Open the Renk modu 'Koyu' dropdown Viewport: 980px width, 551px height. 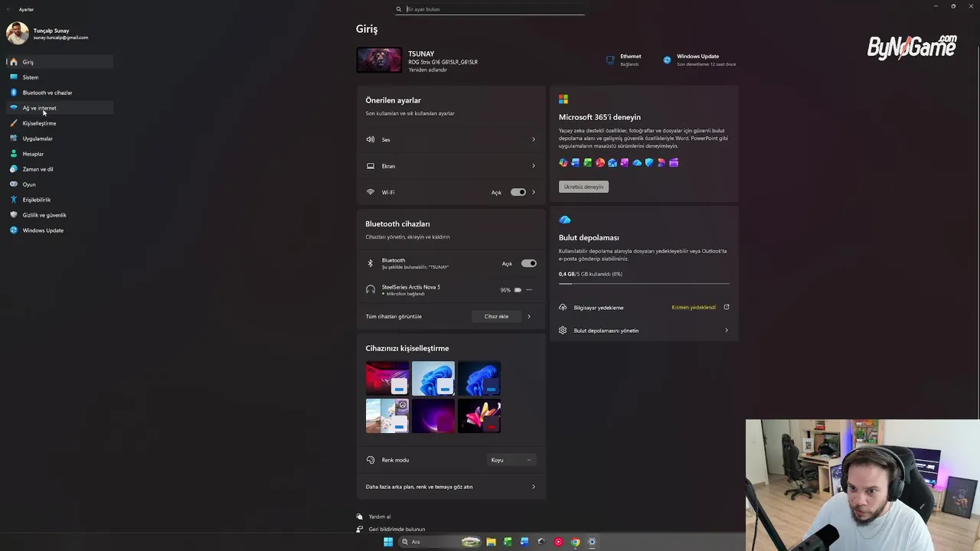[511, 460]
